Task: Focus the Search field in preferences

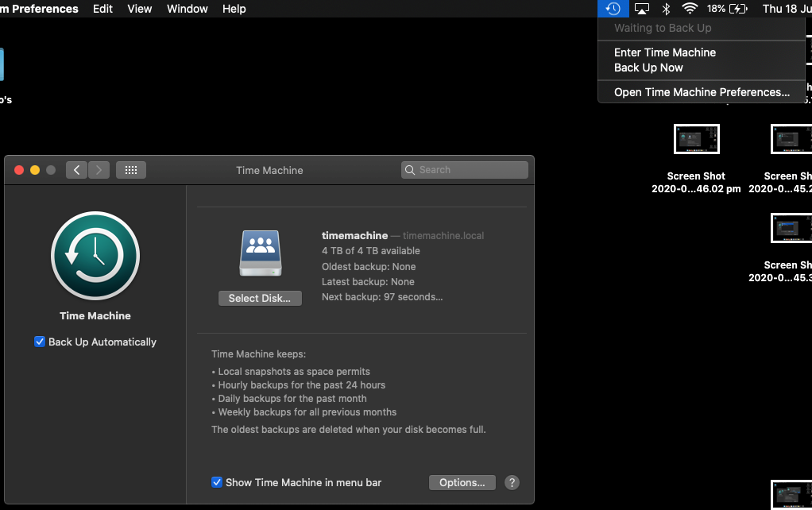Action: (x=465, y=170)
